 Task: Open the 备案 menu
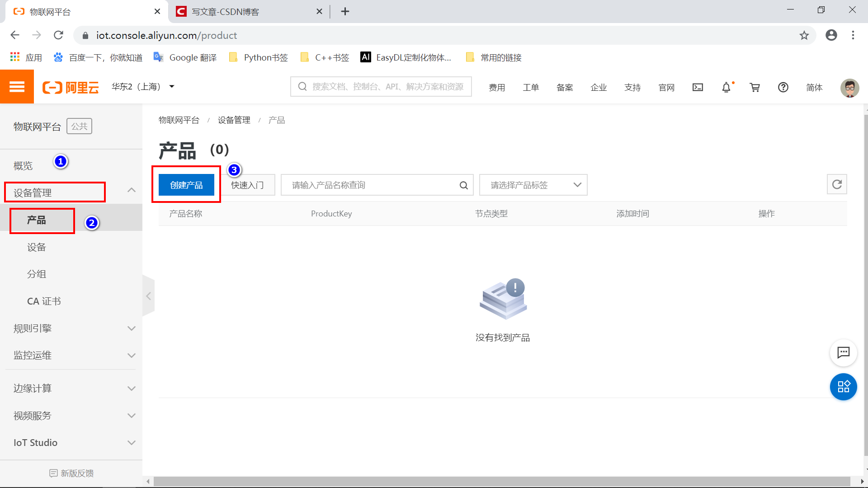(x=565, y=87)
